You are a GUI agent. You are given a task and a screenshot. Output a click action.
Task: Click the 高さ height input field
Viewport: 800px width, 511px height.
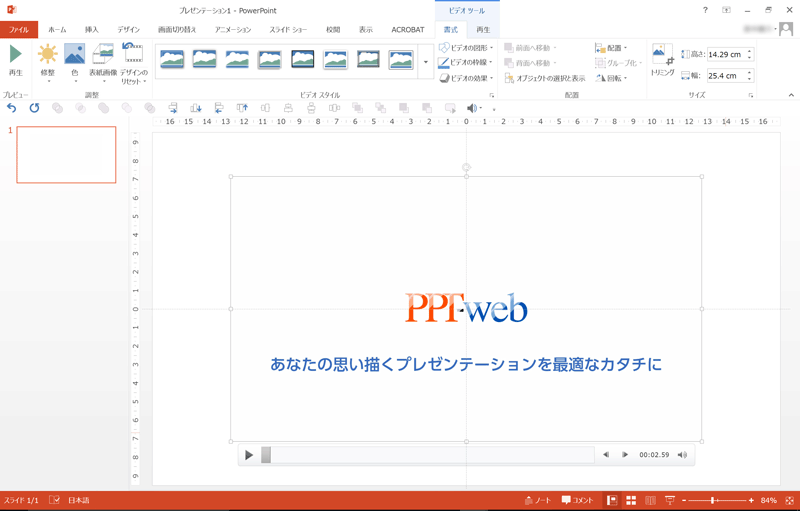tap(725, 55)
